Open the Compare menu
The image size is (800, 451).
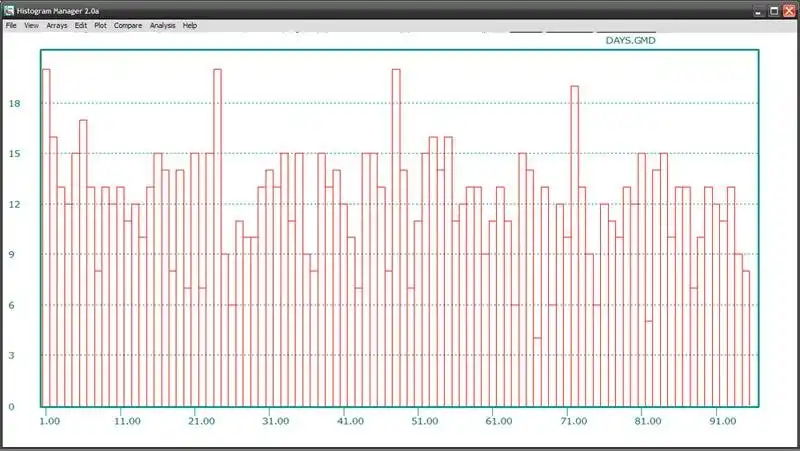coord(128,26)
